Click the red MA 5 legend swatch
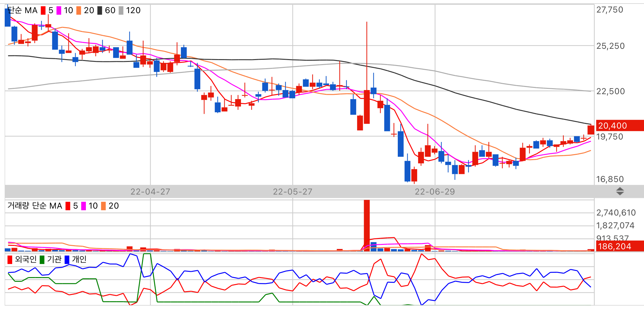The height and width of the screenshot is (309, 644). 43,11
